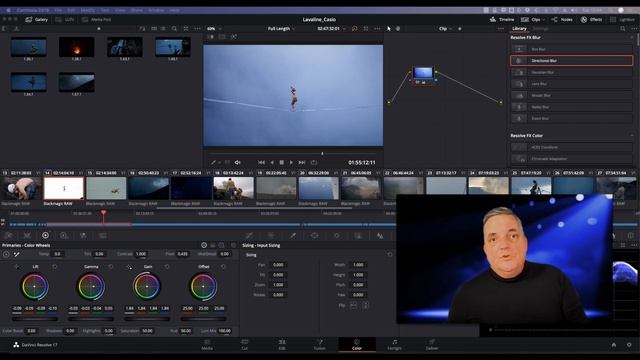Image resolution: width=640 pixels, height=360 pixels.
Task: Open the Camera Raw palette icon
Action: (x=9, y=236)
